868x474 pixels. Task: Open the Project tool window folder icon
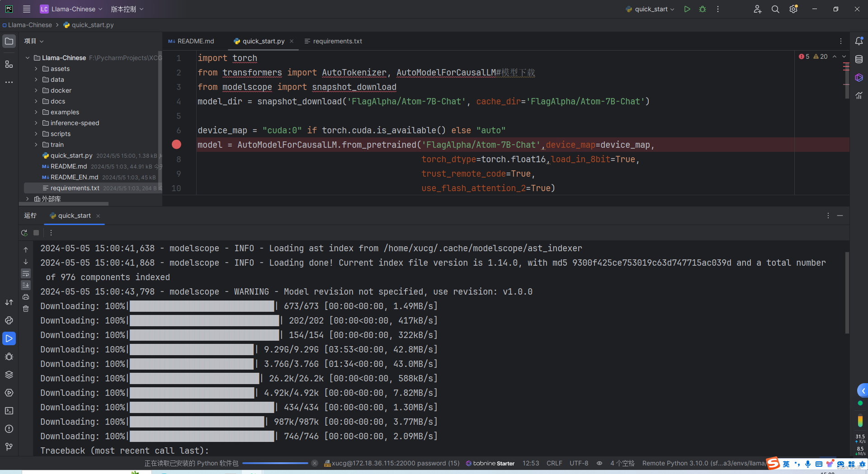click(x=9, y=41)
